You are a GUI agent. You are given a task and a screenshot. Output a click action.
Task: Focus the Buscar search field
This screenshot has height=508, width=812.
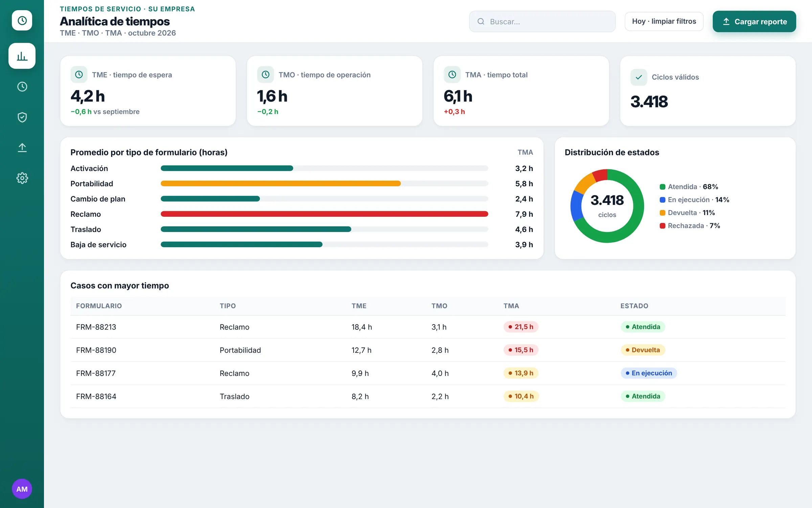[x=542, y=22]
